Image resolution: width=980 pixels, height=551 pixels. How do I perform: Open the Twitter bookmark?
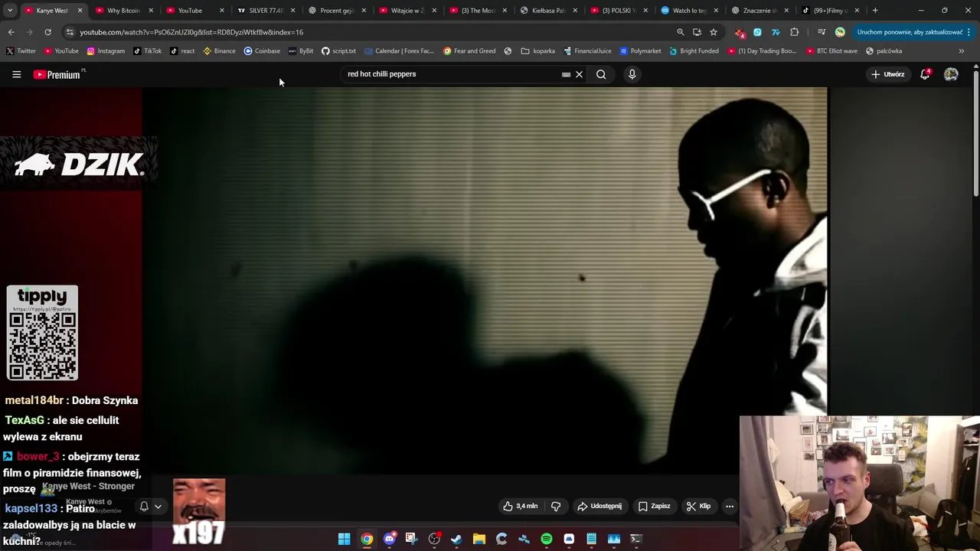[x=21, y=51]
